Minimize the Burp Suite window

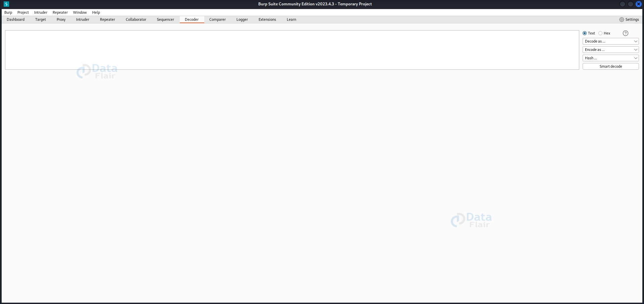click(x=623, y=4)
